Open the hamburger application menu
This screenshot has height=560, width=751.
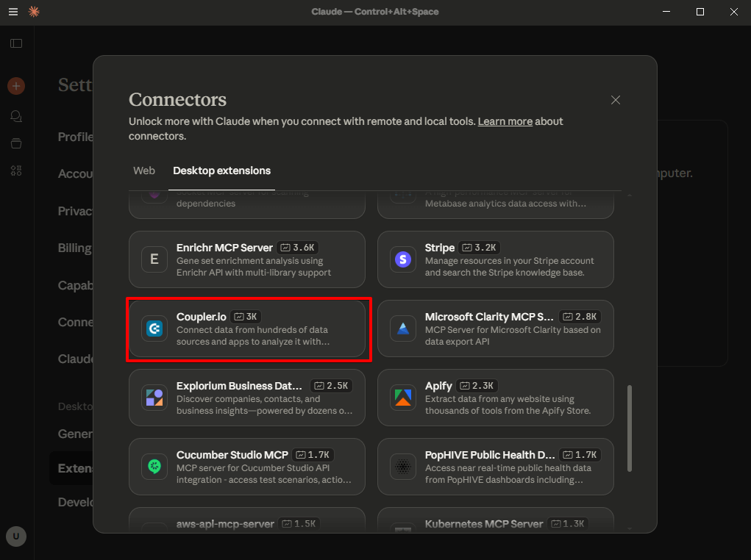pos(13,12)
